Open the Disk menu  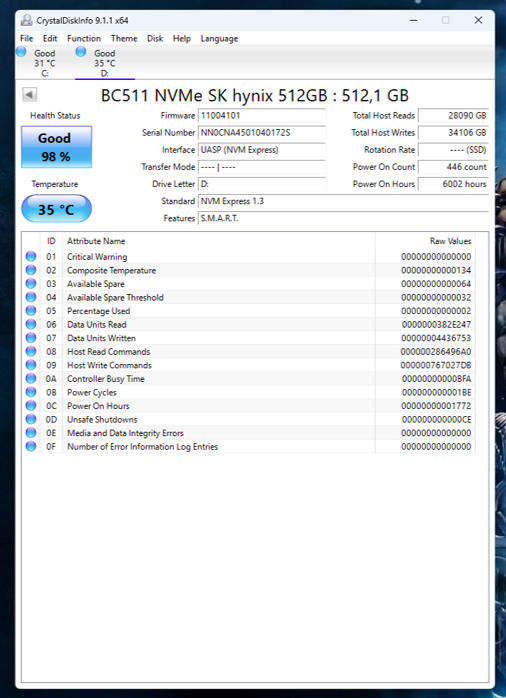[x=155, y=39]
